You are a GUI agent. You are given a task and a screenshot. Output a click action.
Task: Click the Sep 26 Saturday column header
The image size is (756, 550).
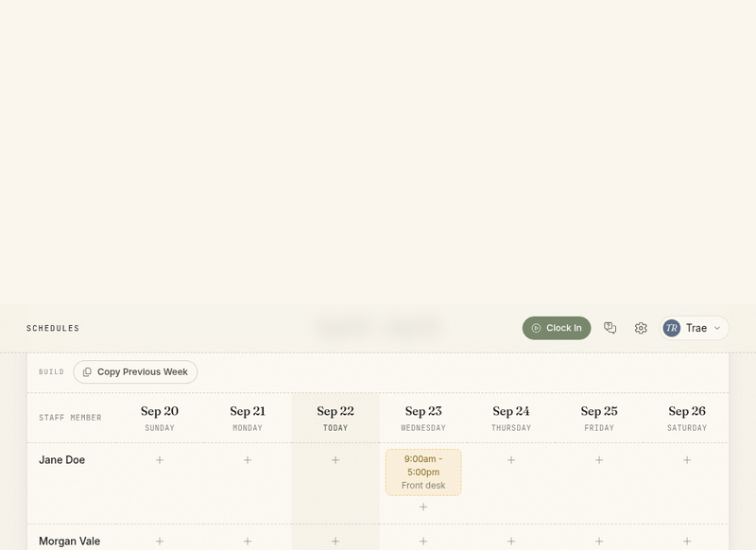click(687, 418)
